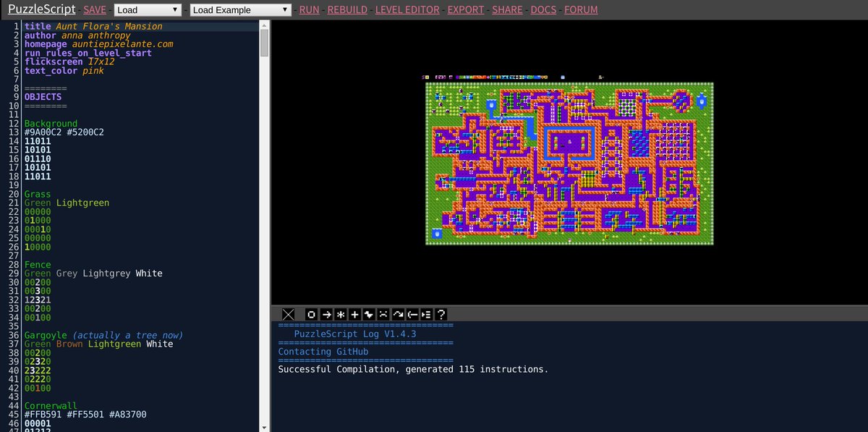Image resolution: width=868 pixels, height=432 pixels.
Task: Visit the FORUM link
Action: [581, 10]
